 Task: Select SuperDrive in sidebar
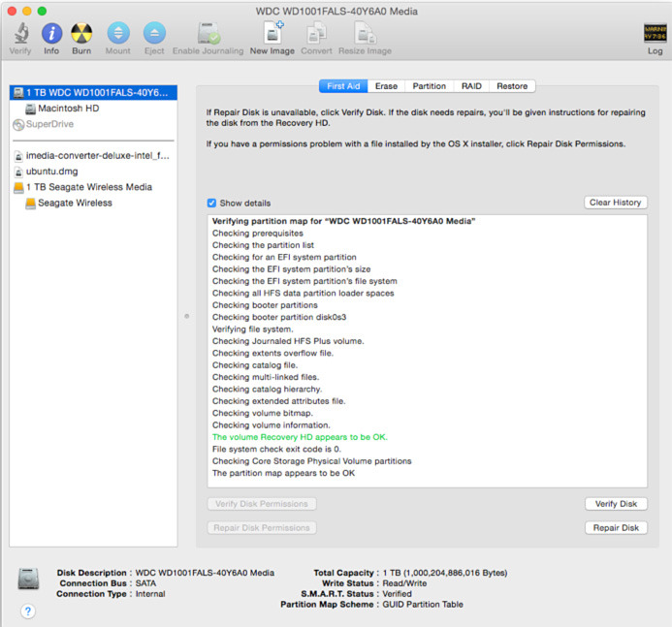coord(93,124)
